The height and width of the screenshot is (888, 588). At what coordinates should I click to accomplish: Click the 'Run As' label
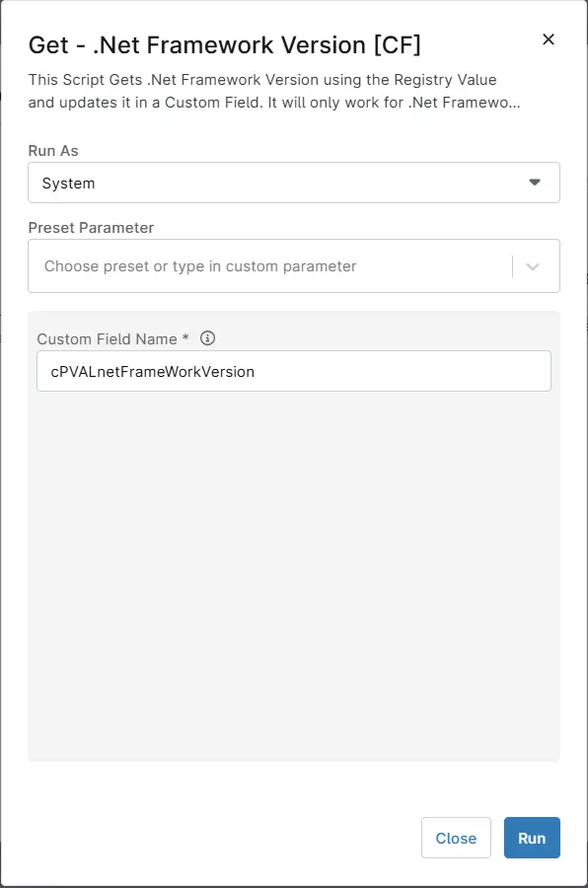tap(53, 151)
